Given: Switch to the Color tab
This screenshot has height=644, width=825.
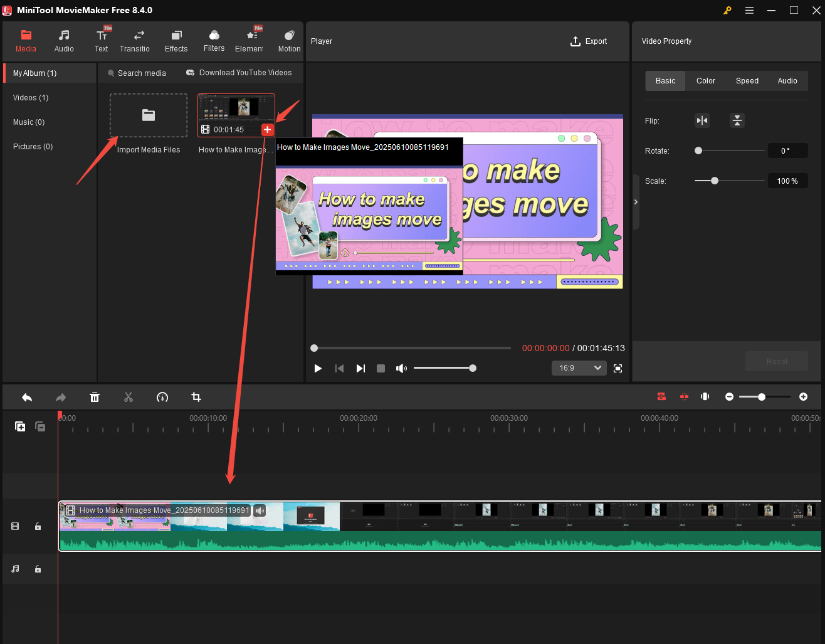Looking at the screenshot, I should tap(705, 80).
